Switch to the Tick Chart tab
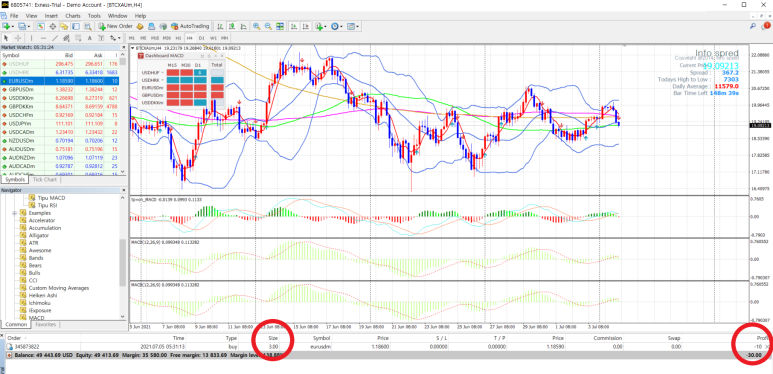 (x=44, y=179)
